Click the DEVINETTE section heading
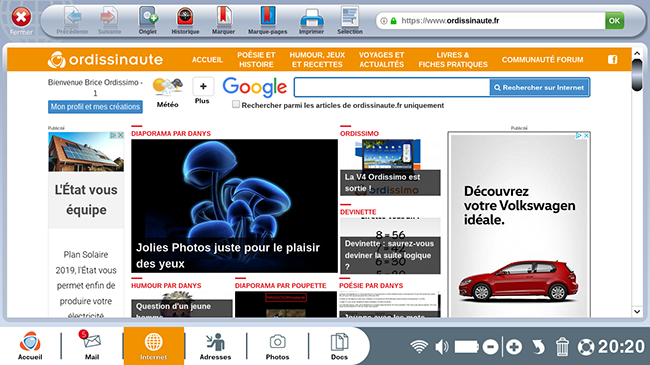 click(x=358, y=212)
